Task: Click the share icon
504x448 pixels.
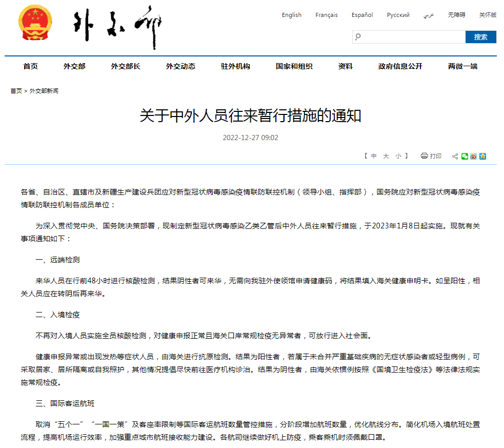Action: [x=455, y=157]
